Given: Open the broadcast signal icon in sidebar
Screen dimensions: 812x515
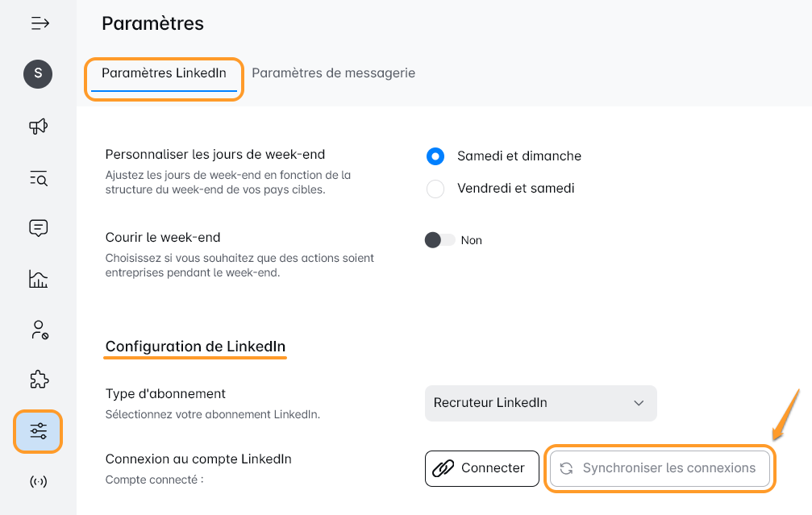Looking at the screenshot, I should pyautogui.click(x=38, y=482).
